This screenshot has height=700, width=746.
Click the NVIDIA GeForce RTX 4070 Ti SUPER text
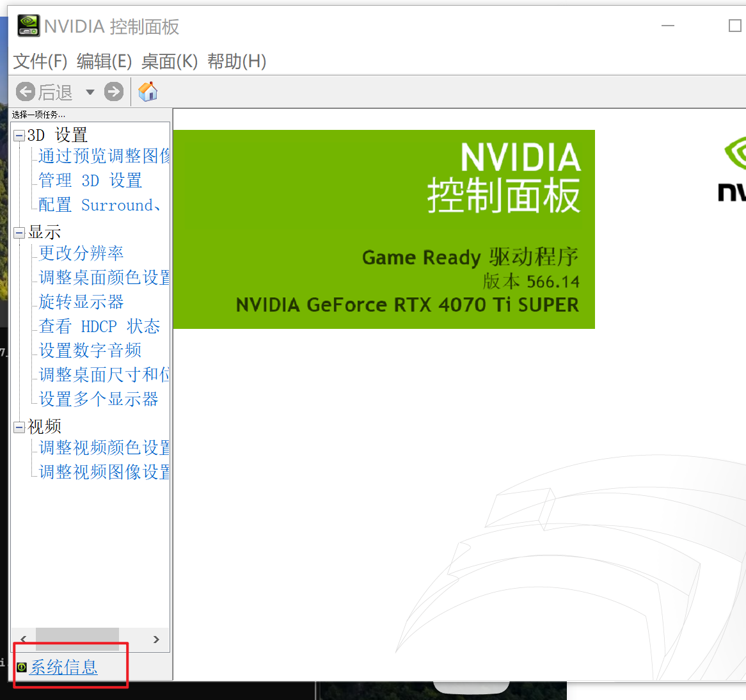408,305
